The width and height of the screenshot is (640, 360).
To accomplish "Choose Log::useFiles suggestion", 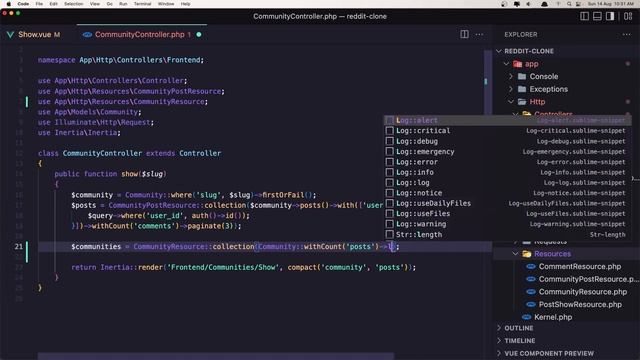I will point(507,213).
